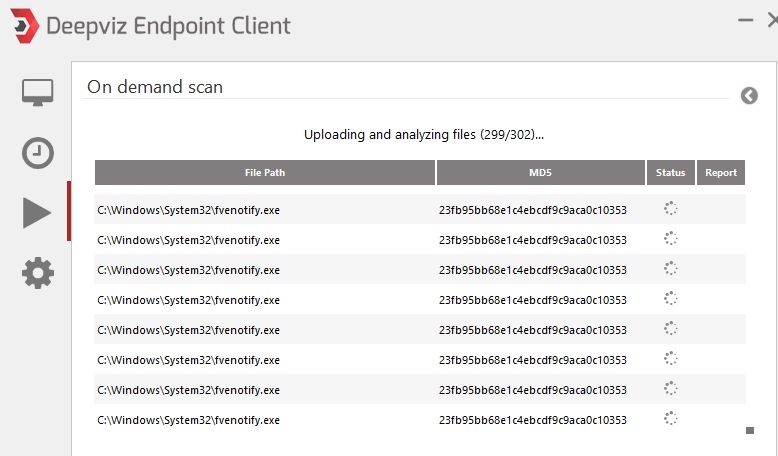Click the Report column header
The width and height of the screenshot is (778, 456).
[721, 173]
